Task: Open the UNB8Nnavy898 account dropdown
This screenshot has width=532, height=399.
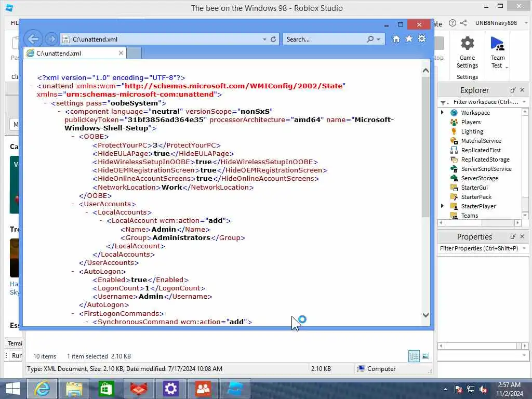Action: coord(526,23)
